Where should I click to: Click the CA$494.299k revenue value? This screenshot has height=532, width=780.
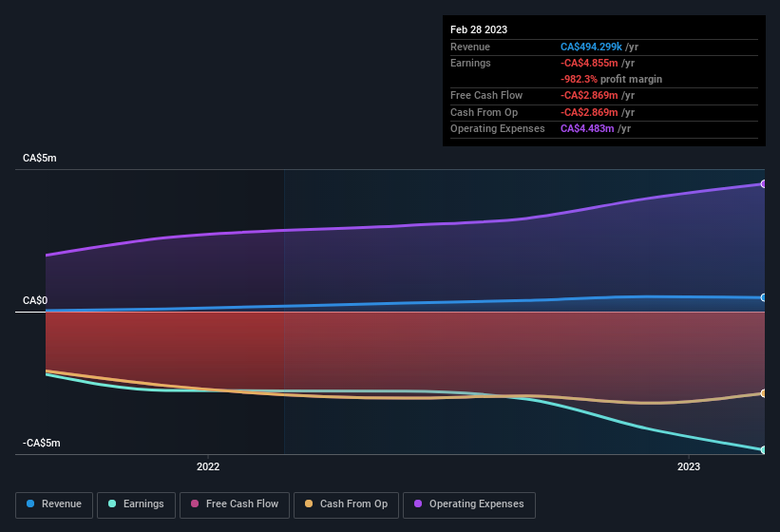[591, 47]
